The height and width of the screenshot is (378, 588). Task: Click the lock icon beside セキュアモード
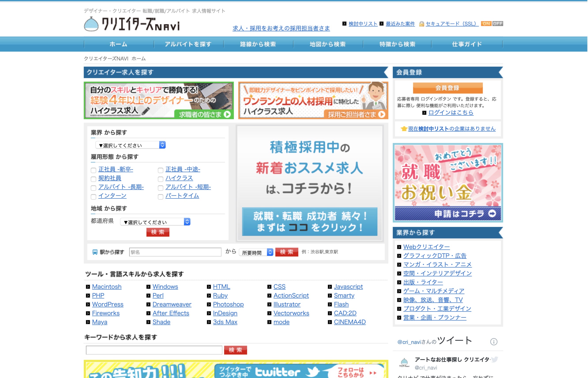[x=421, y=24]
